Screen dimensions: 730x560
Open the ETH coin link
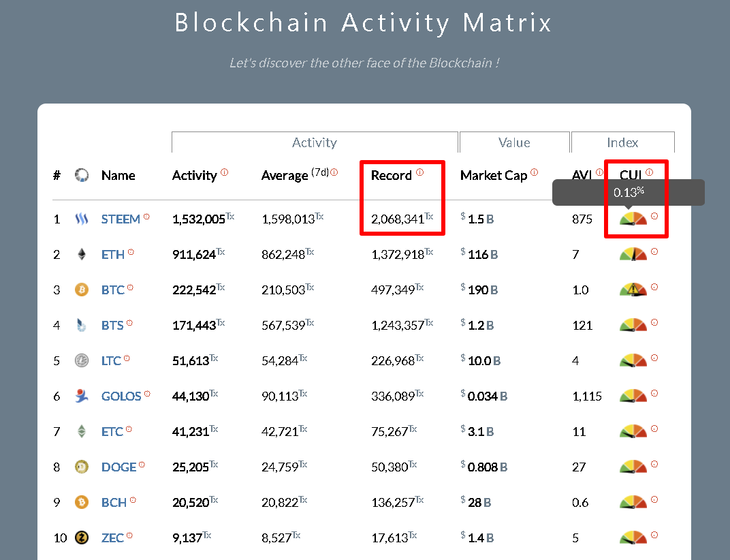click(112, 254)
